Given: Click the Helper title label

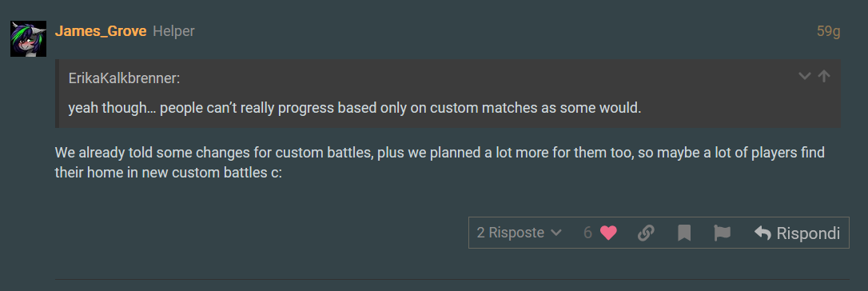Looking at the screenshot, I should (x=173, y=31).
